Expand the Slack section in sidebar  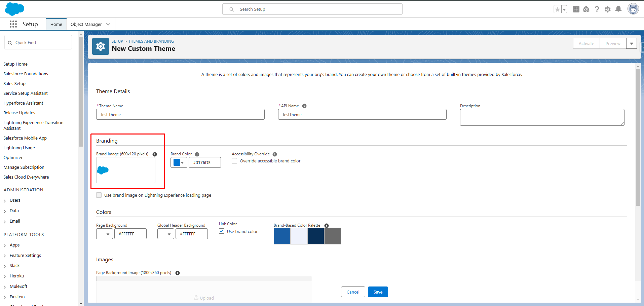tap(5, 266)
